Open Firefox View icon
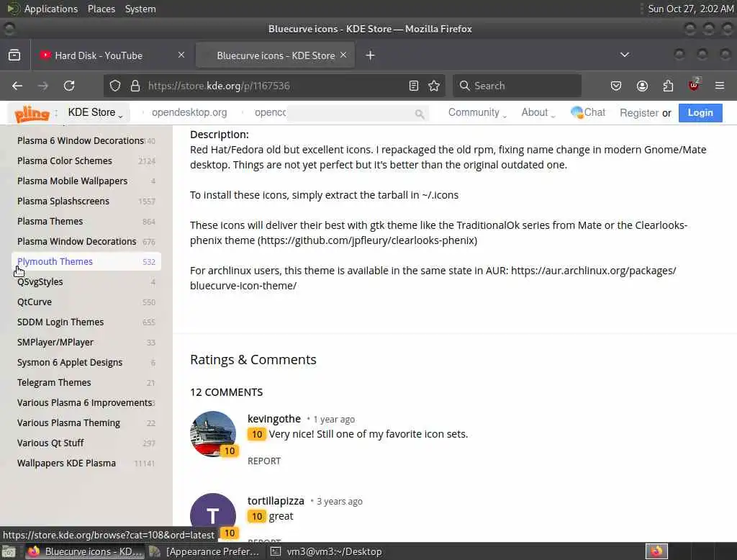The image size is (737, 560). (14, 55)
